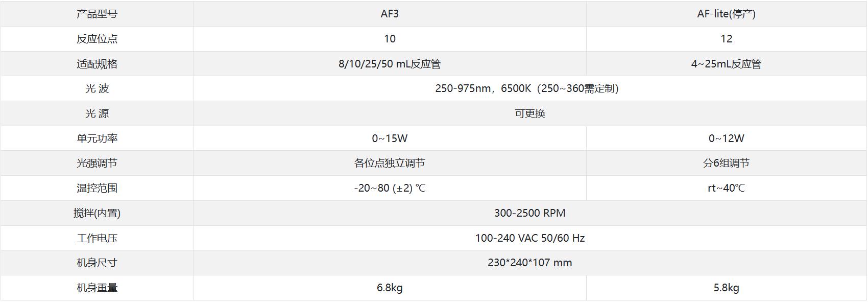Screen dimensions: 868x302
Task: Click the 100-240 VAC 50/60 Hz cell
Action: tap(529, 238)
